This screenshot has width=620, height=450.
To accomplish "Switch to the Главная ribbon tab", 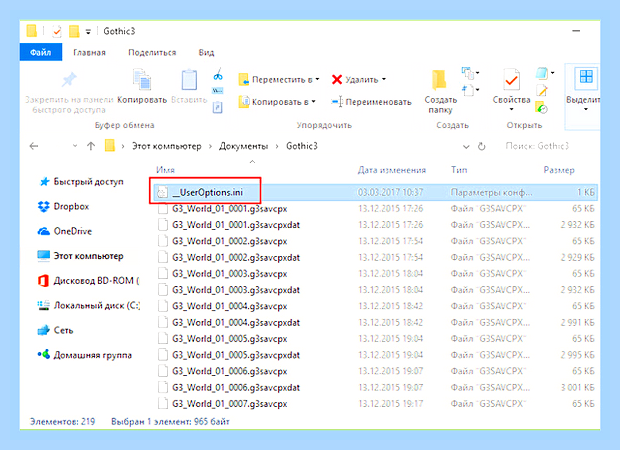I will pyautogui.click(x=89, y=53).
